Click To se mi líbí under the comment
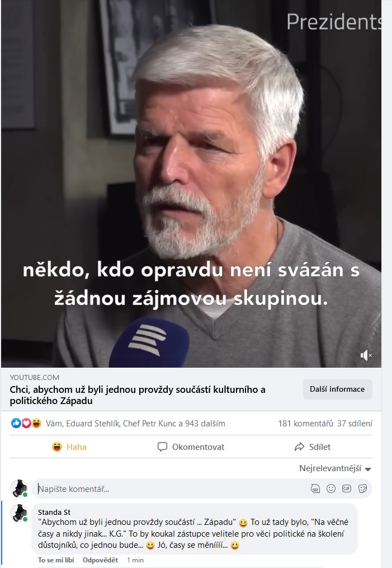The height and width of the screenshot is (568, 392). 56,560
